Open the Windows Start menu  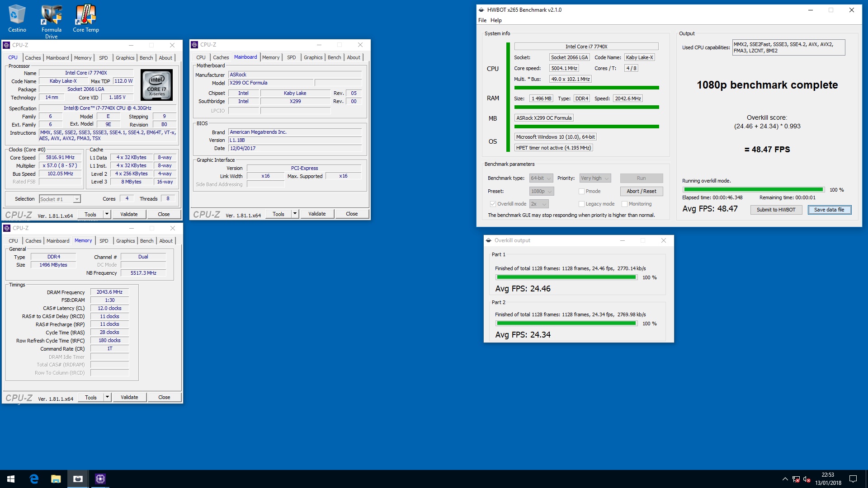(11, 479)
